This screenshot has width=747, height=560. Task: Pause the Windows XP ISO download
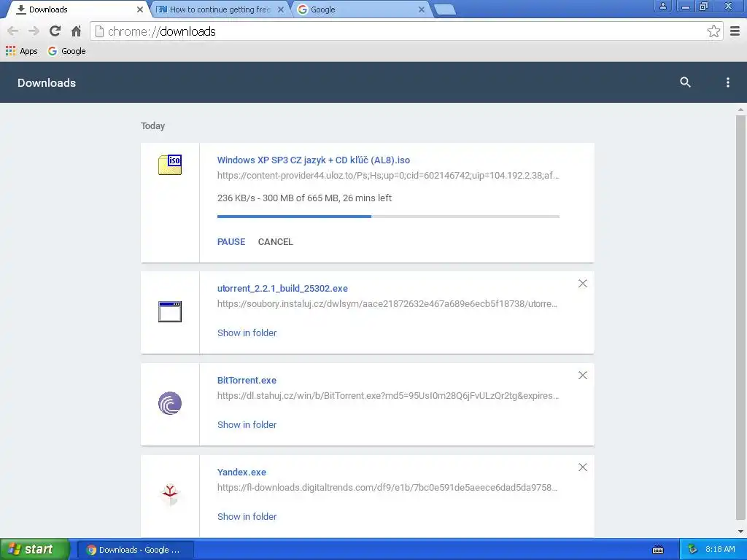pyautogui.click(x=231, y=242)
